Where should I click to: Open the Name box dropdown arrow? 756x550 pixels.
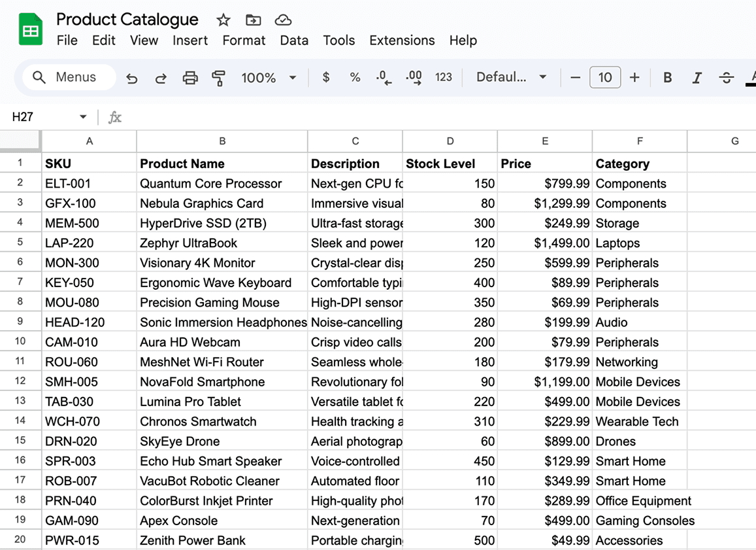pyautogui.click(x=83, y=117)
